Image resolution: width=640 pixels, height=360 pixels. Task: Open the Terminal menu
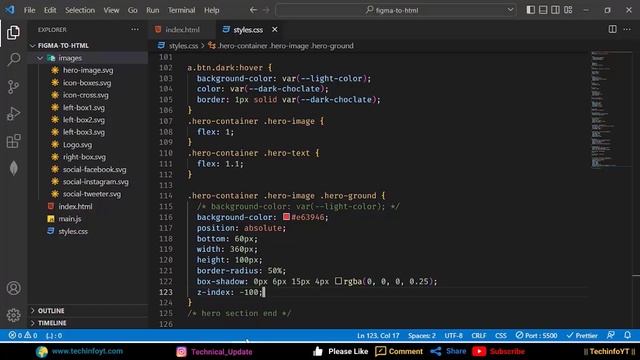pyautogui.click(x=181, y=10)
